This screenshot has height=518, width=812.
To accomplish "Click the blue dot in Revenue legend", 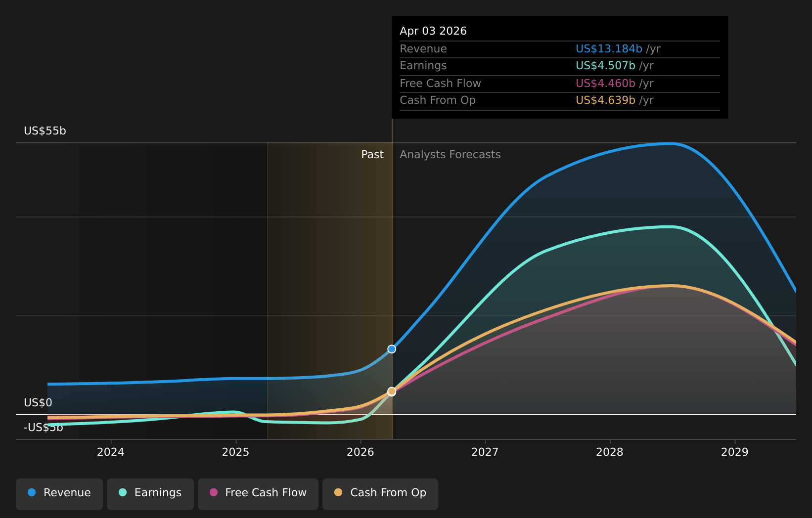I will [x=32, y=492].
